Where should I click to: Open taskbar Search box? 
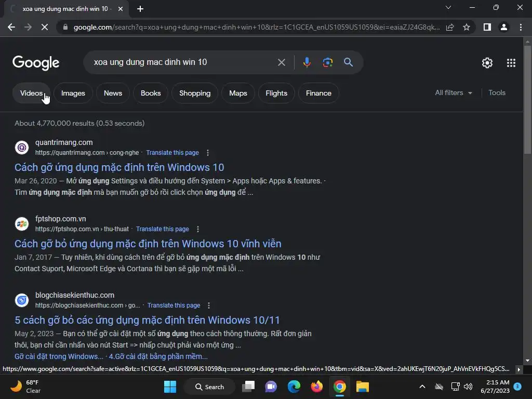pyautogui.click(x=209, y=387)
